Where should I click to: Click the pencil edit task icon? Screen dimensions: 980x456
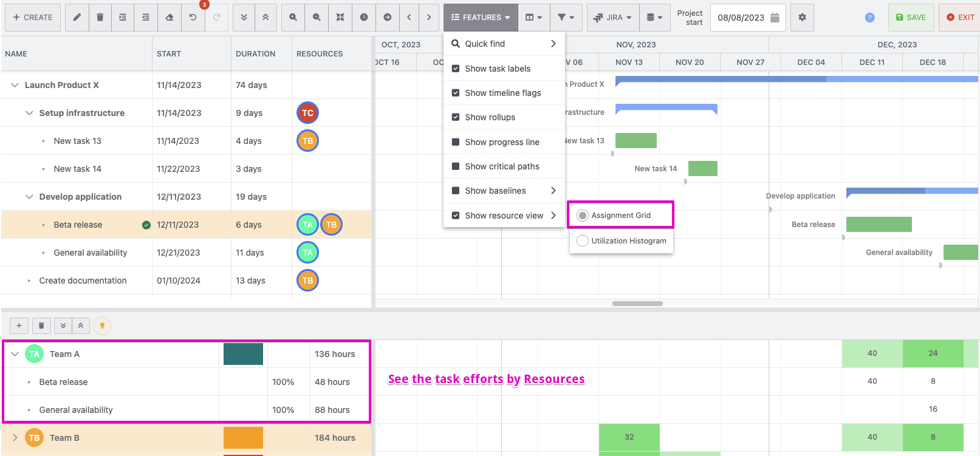point(77,18)
